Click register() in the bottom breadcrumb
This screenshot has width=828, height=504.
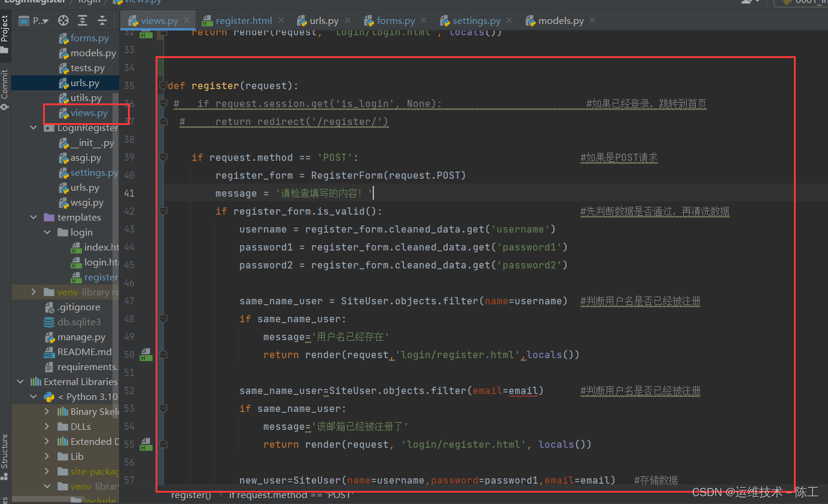(x=191, y=496)
